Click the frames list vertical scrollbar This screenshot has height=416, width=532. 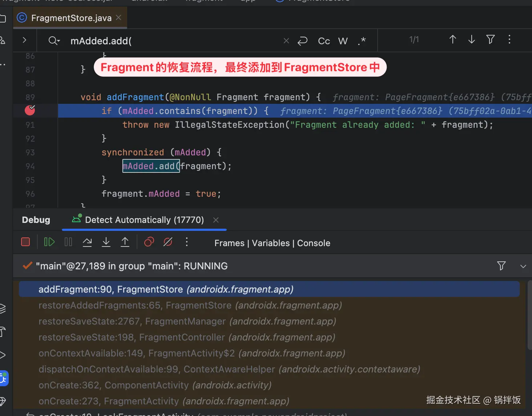pos(529,315)
